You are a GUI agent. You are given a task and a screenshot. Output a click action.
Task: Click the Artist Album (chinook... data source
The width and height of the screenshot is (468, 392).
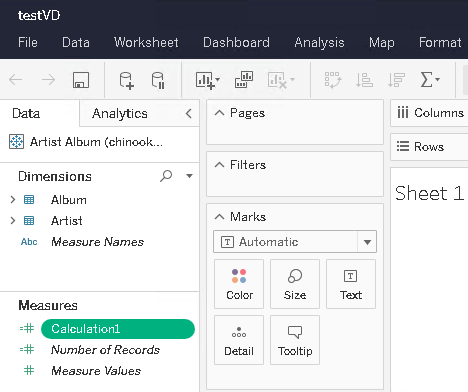(96, 142)
